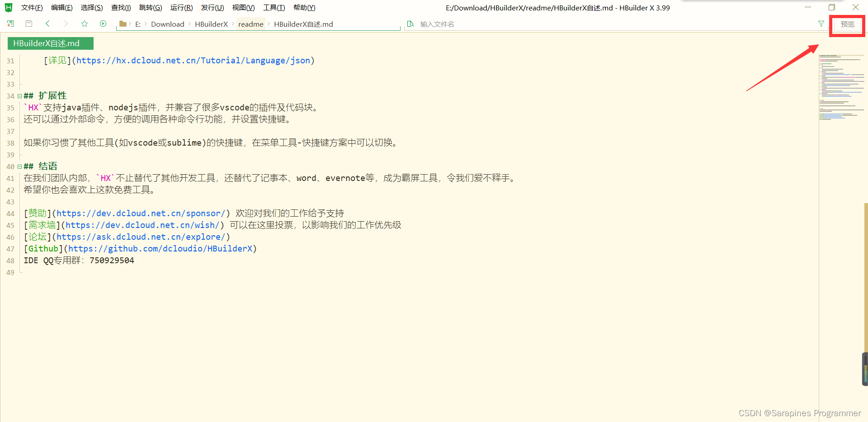The image size is (868, 422).
Task: Click the Tutorial/Language/json link
Action: pyautogui.click(x=193, y=61)
